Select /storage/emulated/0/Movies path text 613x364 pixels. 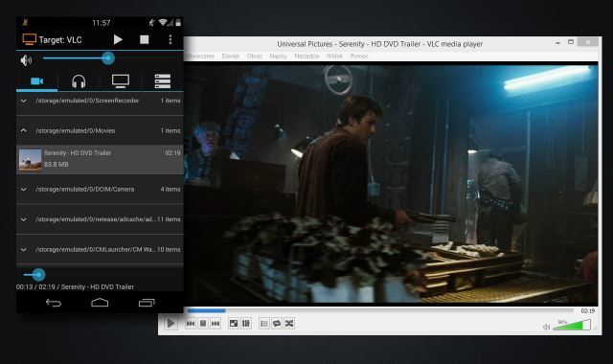[76, 130]
